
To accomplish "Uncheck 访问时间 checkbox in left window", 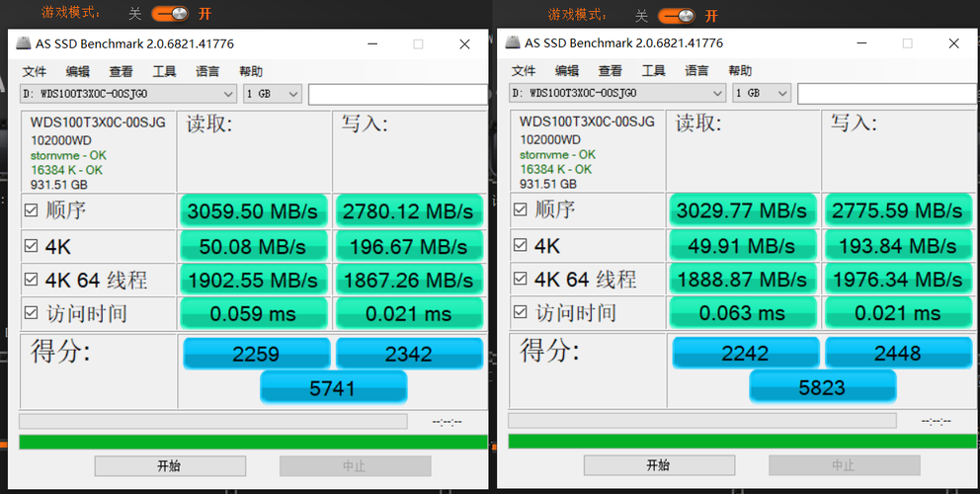I will pyautogui.click(x=31, y=312).
